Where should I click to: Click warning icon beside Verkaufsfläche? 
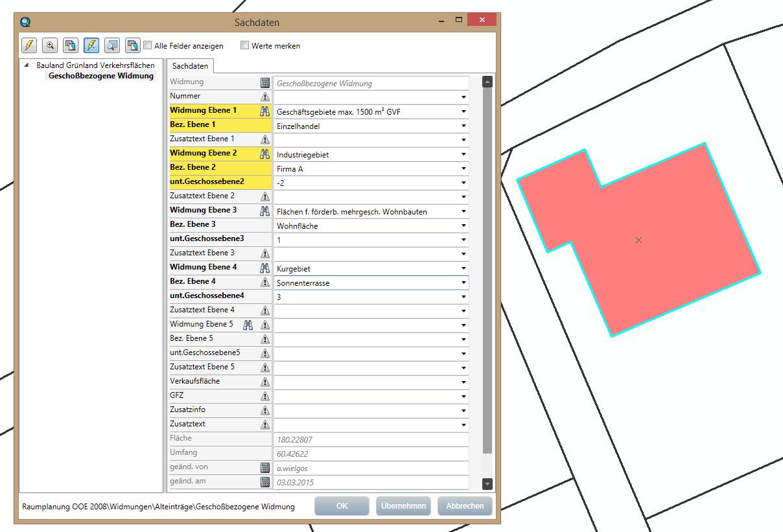(x=264, y=382)
